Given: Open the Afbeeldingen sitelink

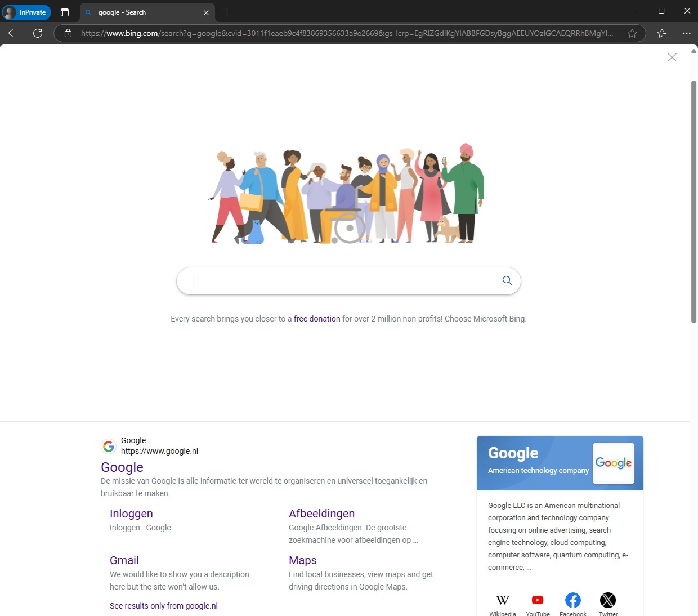Looking at the screenshot, I should (x=322, y=514).
